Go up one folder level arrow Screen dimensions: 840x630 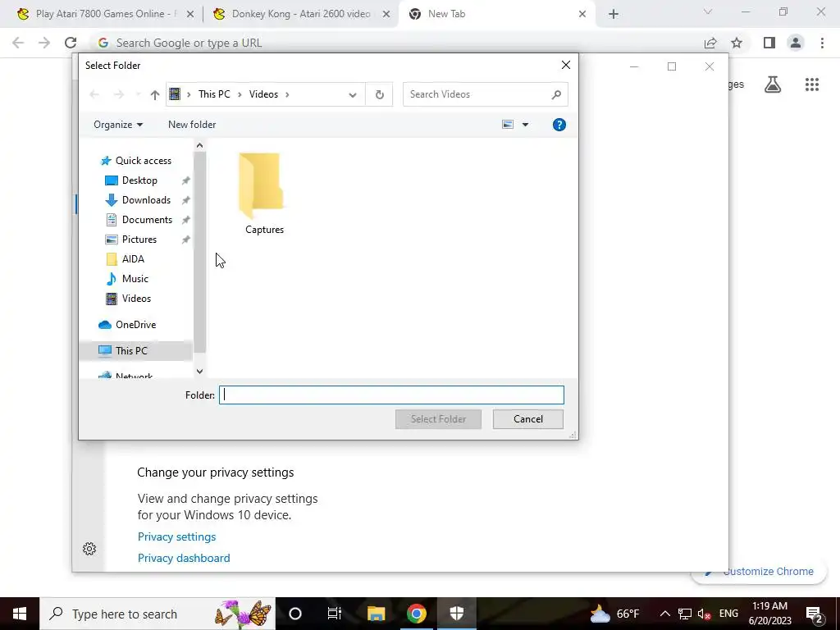pyautogui.click(x=155, y=95)
